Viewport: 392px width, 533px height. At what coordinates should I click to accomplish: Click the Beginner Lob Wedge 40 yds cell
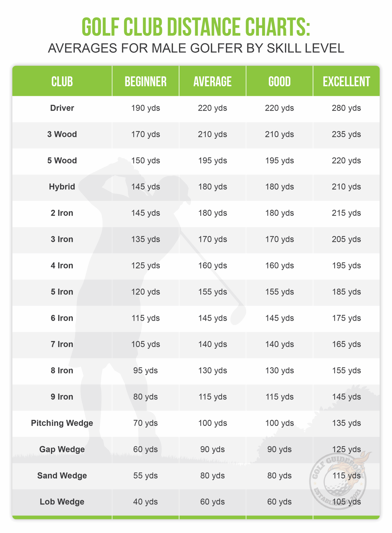145,502
